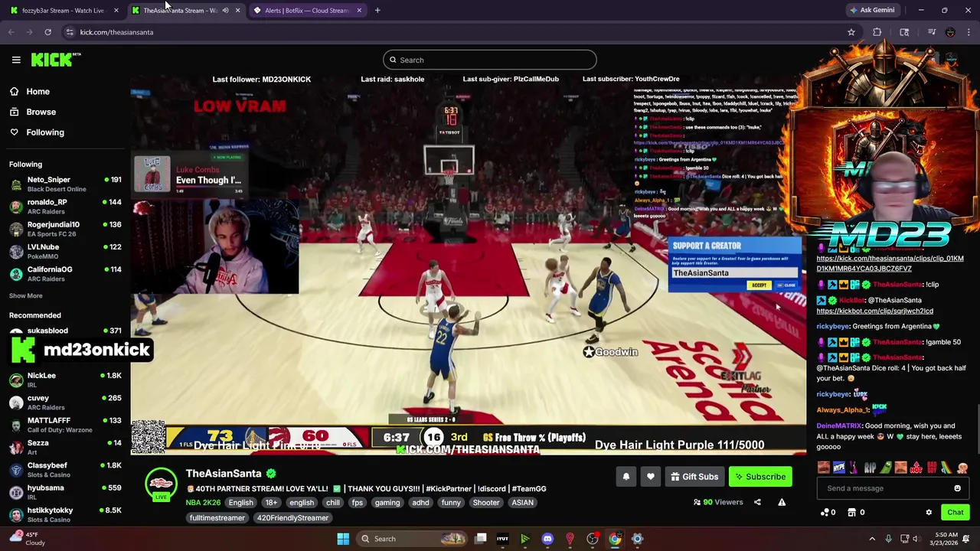
Task: Send message with Chat button
Action: [955, 513]
